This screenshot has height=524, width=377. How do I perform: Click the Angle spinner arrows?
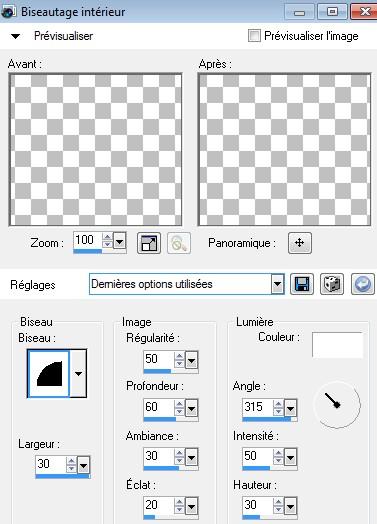[x=278, y=408]
